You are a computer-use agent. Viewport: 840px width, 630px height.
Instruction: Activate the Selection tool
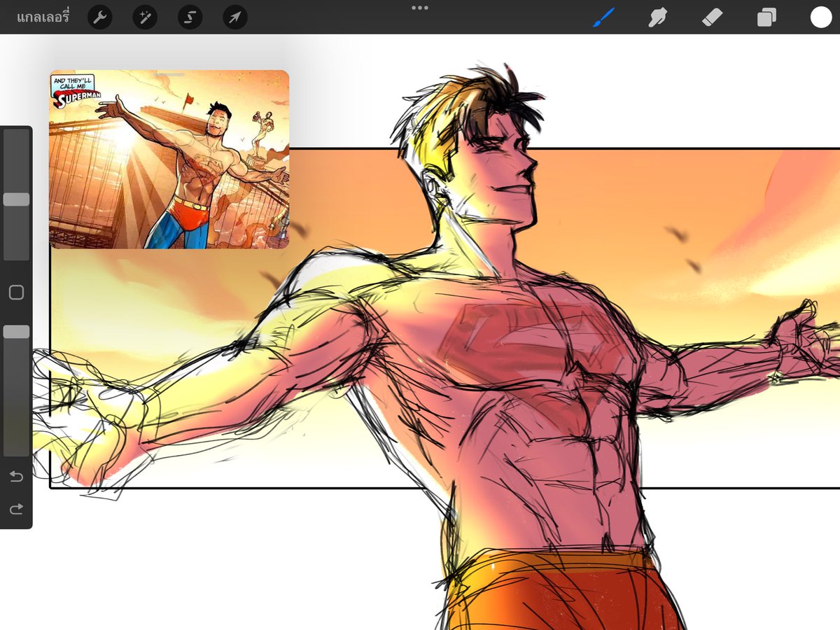[190, 17]
